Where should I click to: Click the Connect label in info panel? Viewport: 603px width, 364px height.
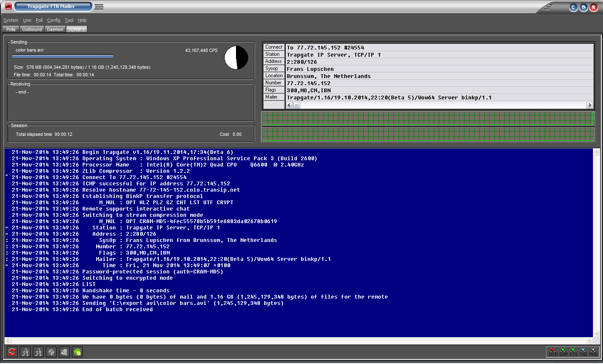274,47
